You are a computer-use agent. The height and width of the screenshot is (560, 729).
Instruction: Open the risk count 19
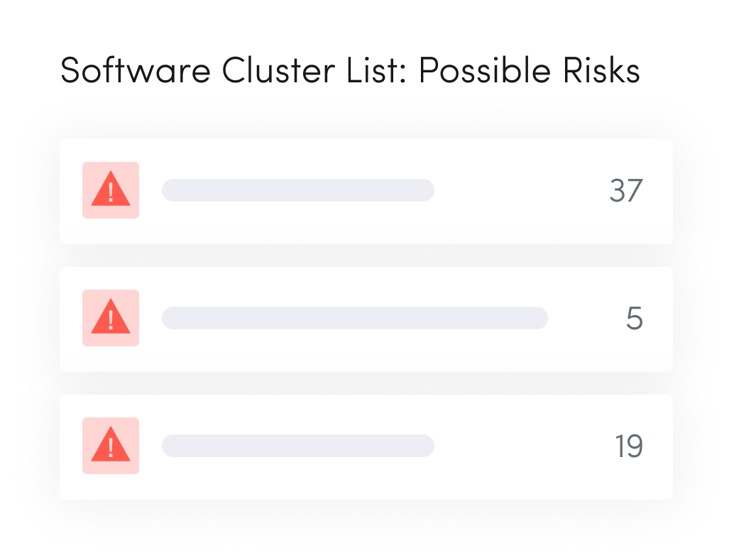[628, 446]
